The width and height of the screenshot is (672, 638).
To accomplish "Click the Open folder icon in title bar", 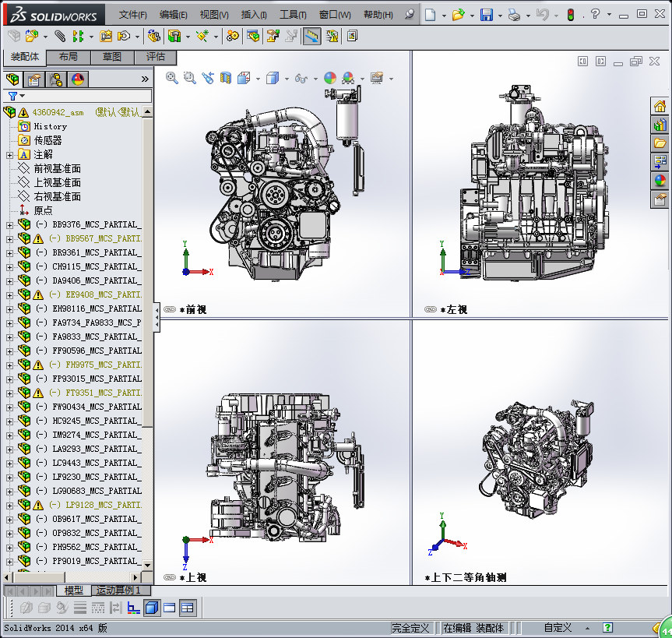I will click(458, 15).
